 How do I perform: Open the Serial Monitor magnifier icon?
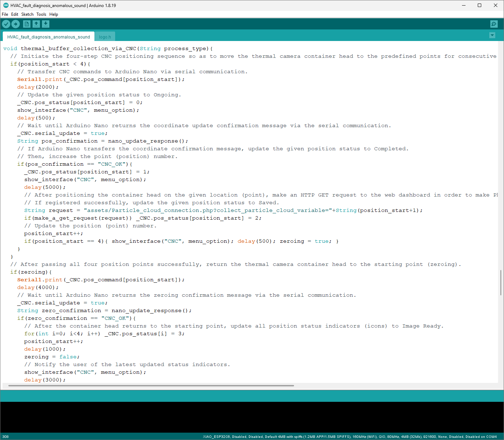click(x=494, y=24)
